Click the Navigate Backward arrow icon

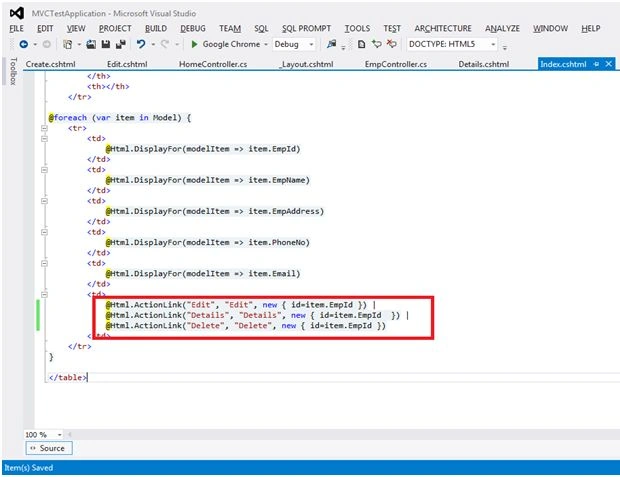24,44
